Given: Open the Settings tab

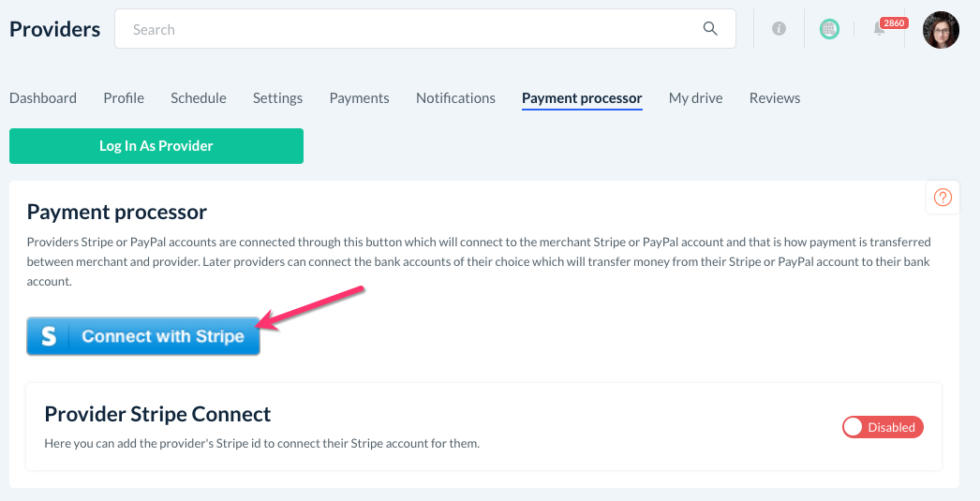Looking at the screenshot, I should point(277,98).
